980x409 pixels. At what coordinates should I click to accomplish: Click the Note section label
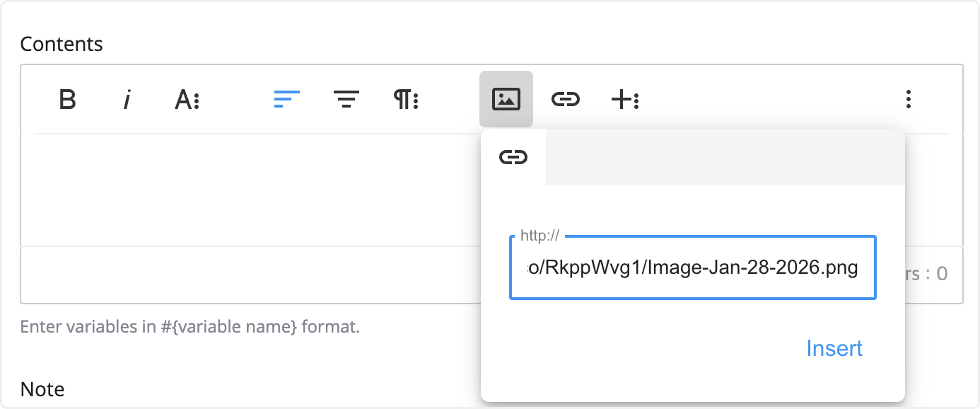[x=42, y=389]
